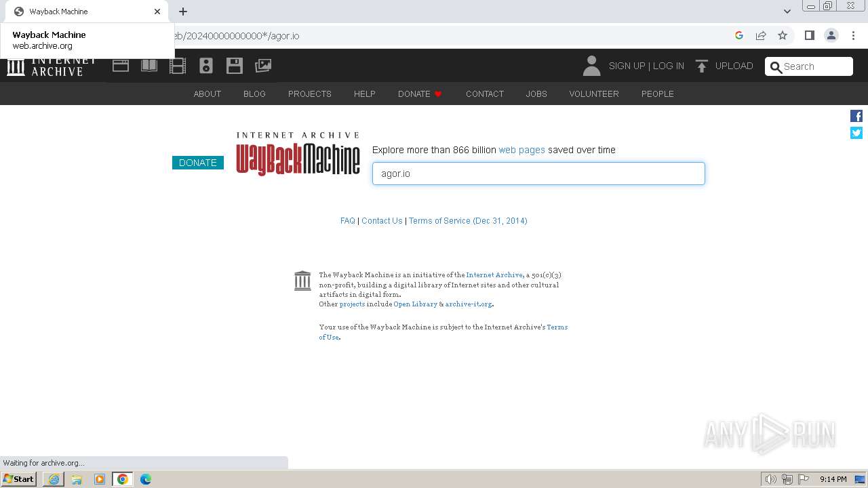The width and height of the screenshot is (868, 488).
Task: Open the Open Library link
Action: point(416,304)
